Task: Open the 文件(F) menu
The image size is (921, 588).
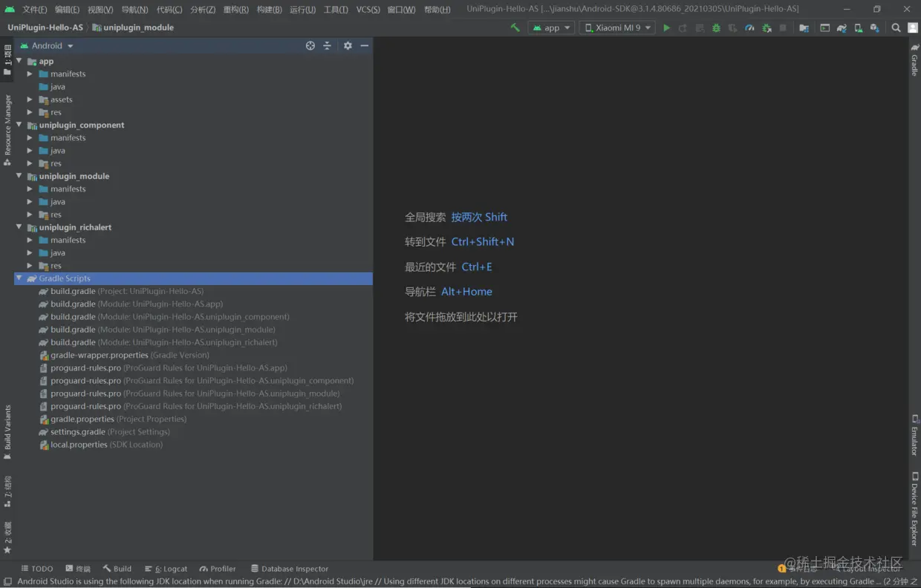Action: 34,10
